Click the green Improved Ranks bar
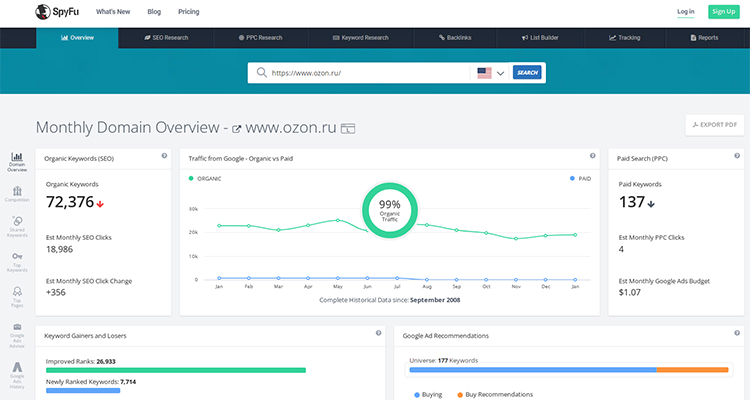This screenshot has width=750, height=418. (176, 370)
